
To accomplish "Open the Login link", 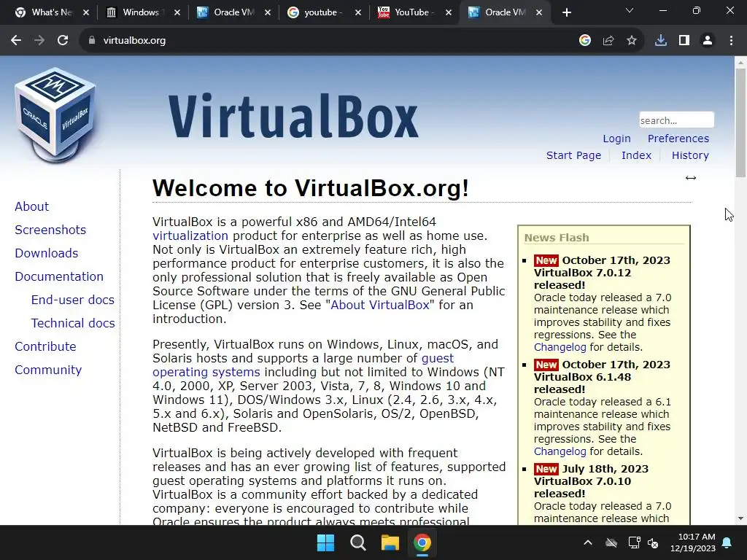I will coord(616,139).
